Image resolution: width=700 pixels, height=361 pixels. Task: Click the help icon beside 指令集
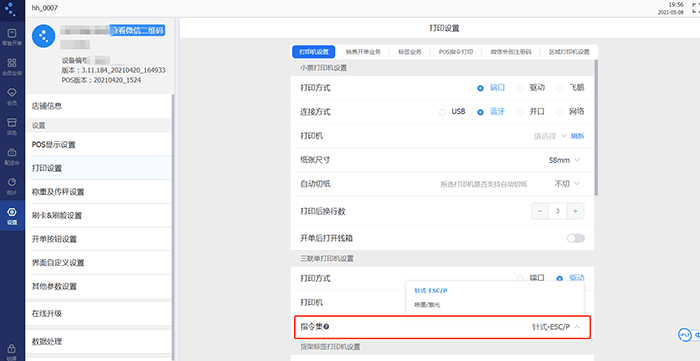pyautogui.click(x=326, y=327)
